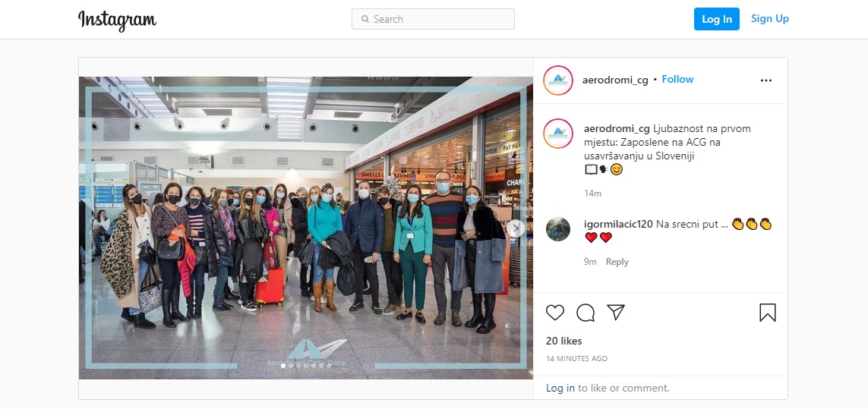Follow the aerodromi_cg account
Screen dimensions: 868x409
point(677,79)
